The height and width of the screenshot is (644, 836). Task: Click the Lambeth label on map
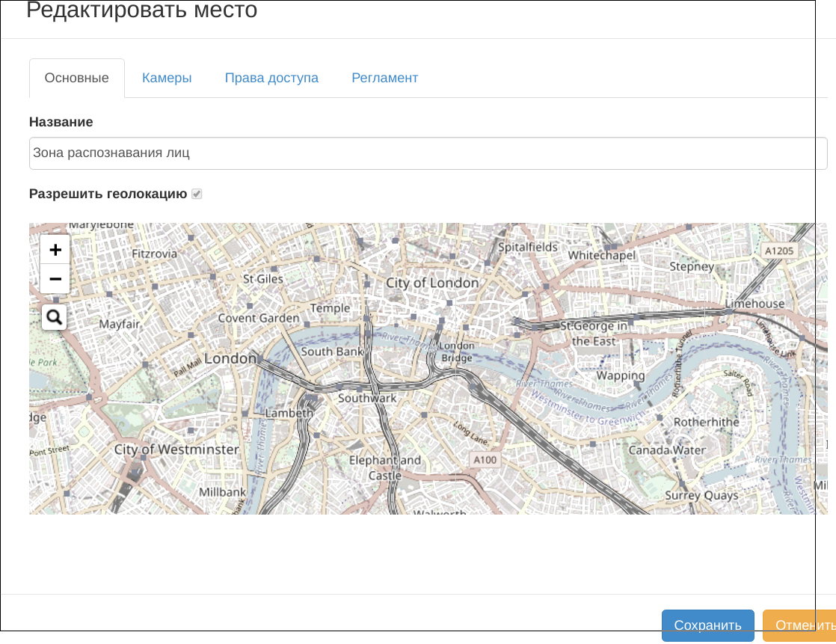click(x=289, y=413)
